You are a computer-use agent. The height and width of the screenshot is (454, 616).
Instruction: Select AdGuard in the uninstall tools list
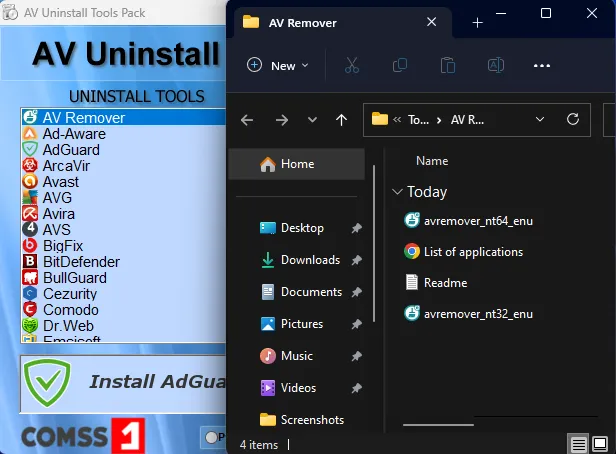(x=123, y=150)
